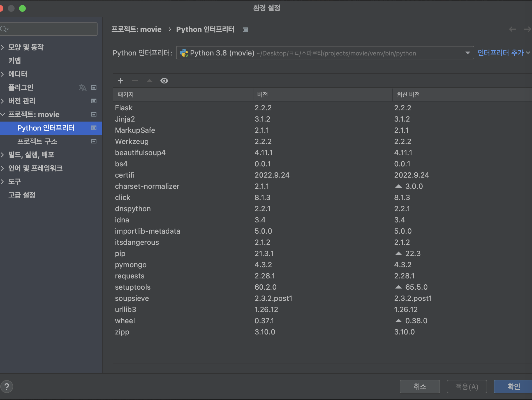Click the 버전 column header

tap(323, 95)
